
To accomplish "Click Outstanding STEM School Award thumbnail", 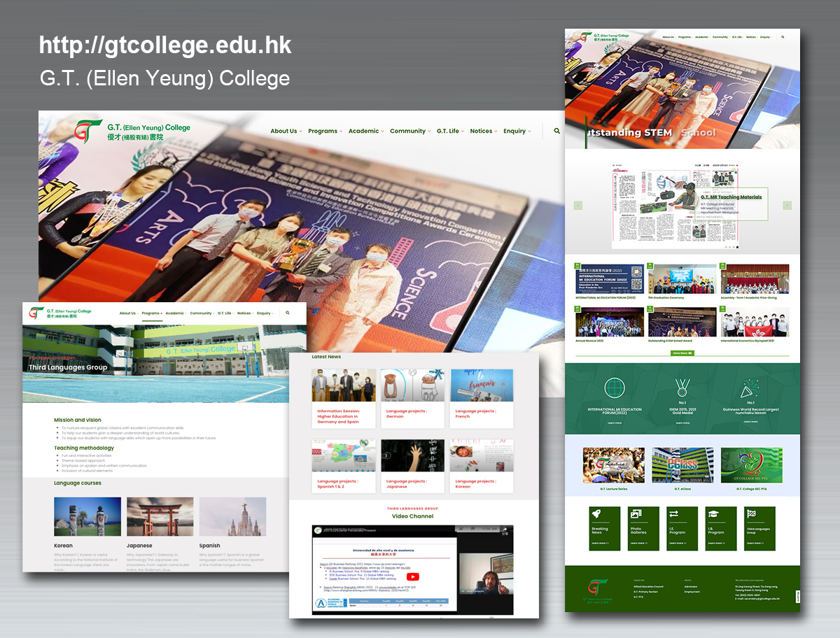I will 682,322.
